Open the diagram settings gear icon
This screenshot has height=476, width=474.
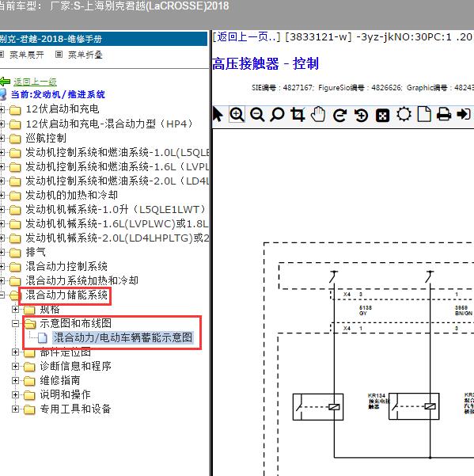coord(404,115)
